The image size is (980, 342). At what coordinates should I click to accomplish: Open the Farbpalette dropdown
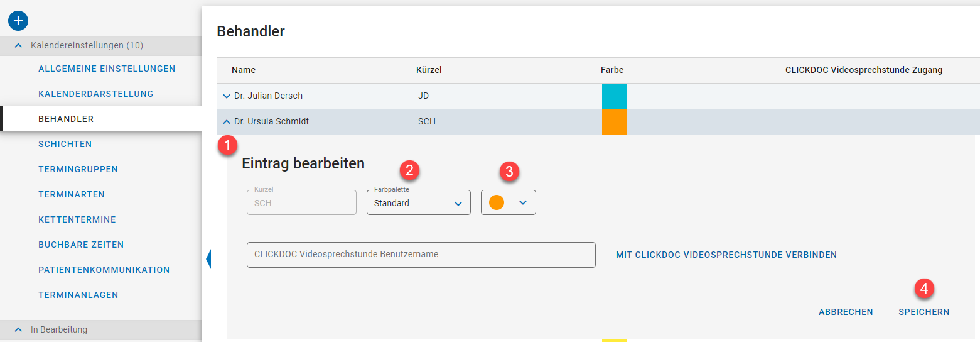click(x=418, y=203)
